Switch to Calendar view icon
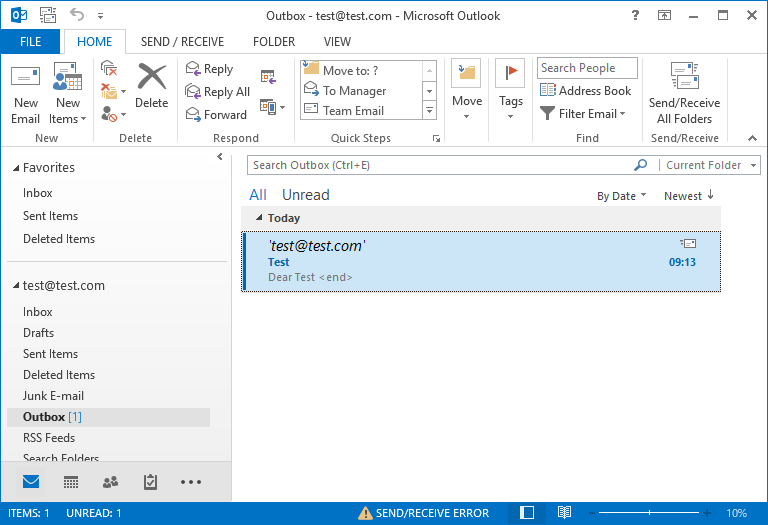This screenshot has width=768, height=525. click(x=71, y=482)
